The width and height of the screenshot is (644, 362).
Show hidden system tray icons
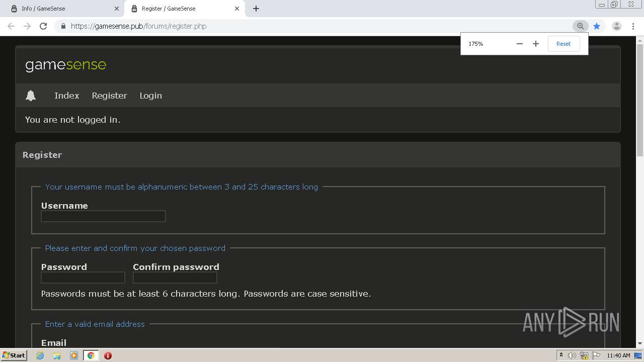tap(561, 355)
